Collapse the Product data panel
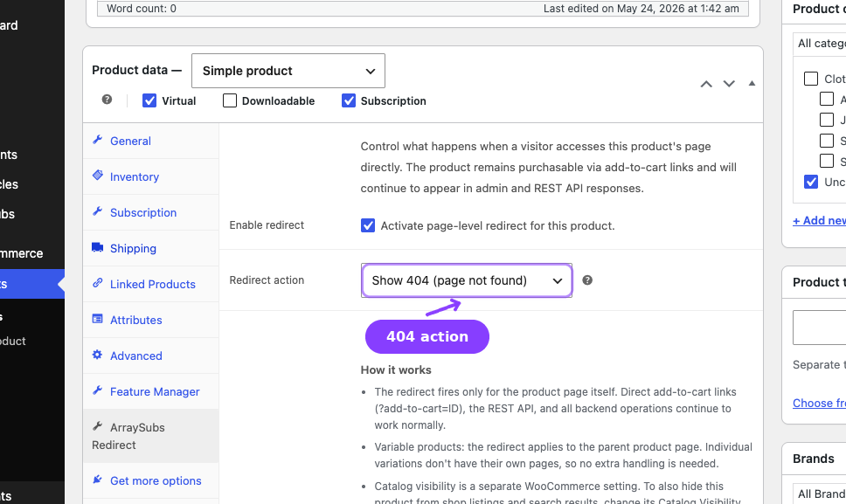Screen dimensions: 846x504 [x=752, y=84]
